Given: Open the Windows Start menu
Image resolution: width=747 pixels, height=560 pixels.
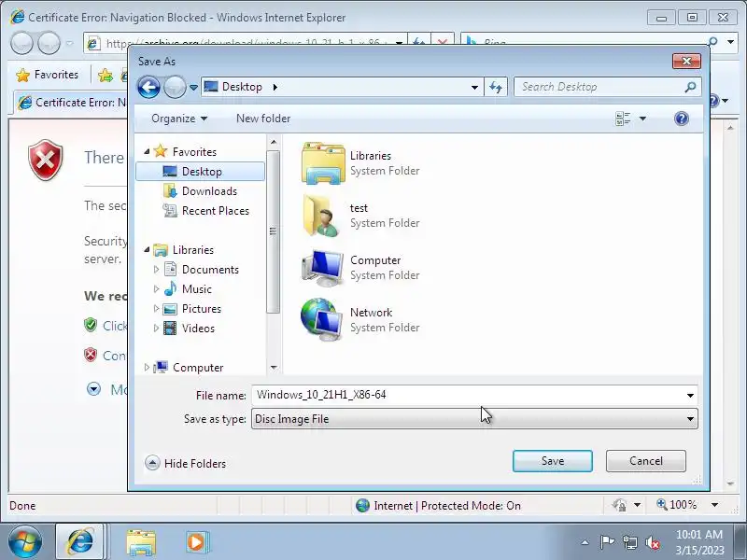Looking at the screenshot, I should [x=25, y=542].
